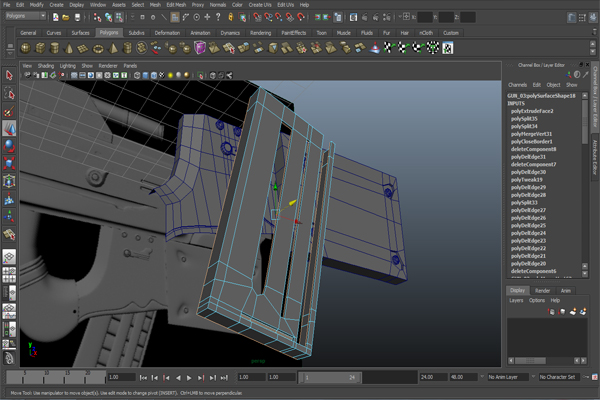Image resolution: width=600 pixels, height=400 pixels.
Task: Click the current frame field showing 1.00
Action: 121,377
